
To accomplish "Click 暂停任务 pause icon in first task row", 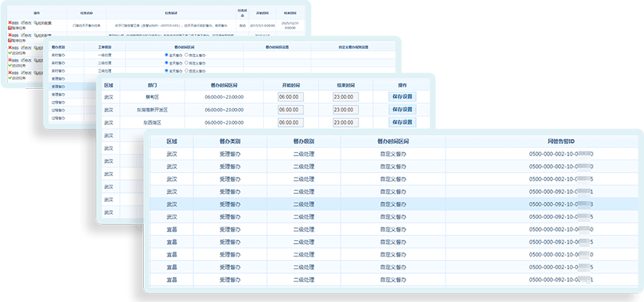I will 10,28.
